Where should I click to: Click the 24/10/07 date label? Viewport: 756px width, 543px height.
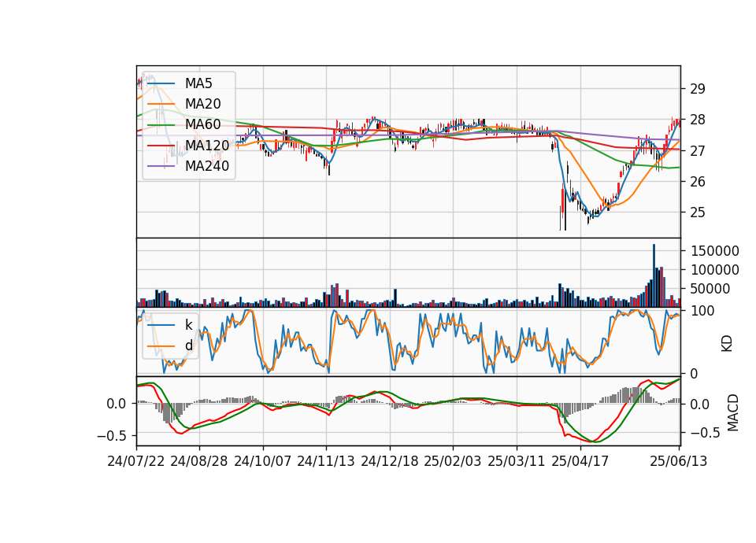[x=263, y=461]
